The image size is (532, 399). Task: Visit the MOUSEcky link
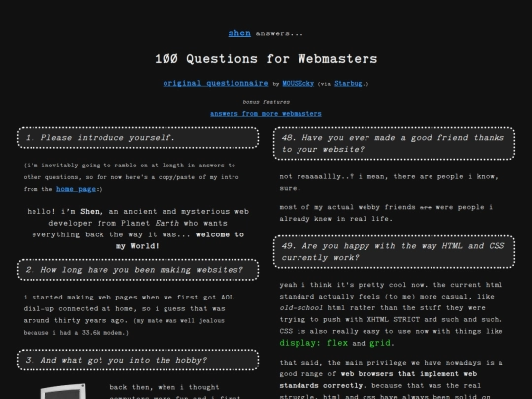pyautogui.click(x=298, y=83)
